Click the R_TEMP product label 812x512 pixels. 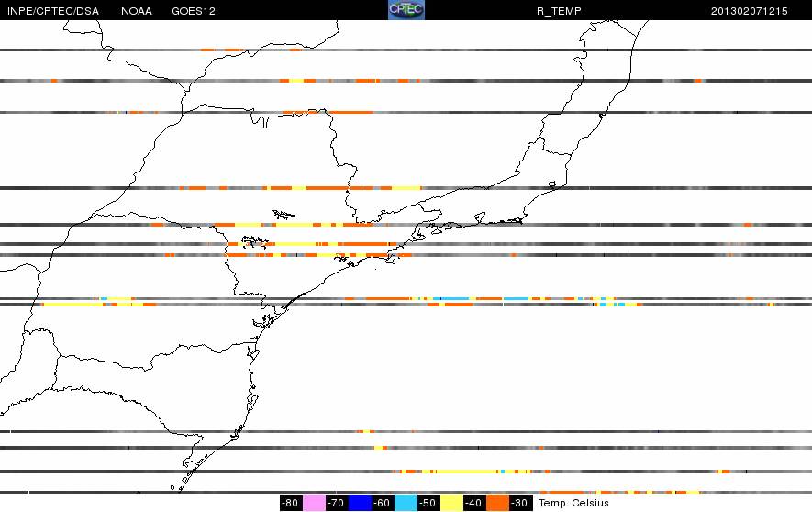click(559, 11)
